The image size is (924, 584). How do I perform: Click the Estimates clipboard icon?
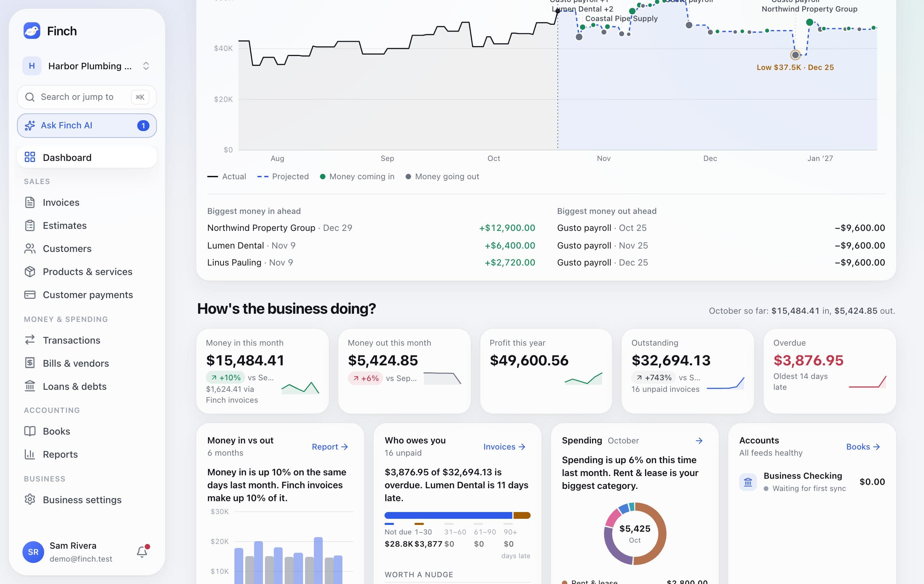tap(30, 225)
